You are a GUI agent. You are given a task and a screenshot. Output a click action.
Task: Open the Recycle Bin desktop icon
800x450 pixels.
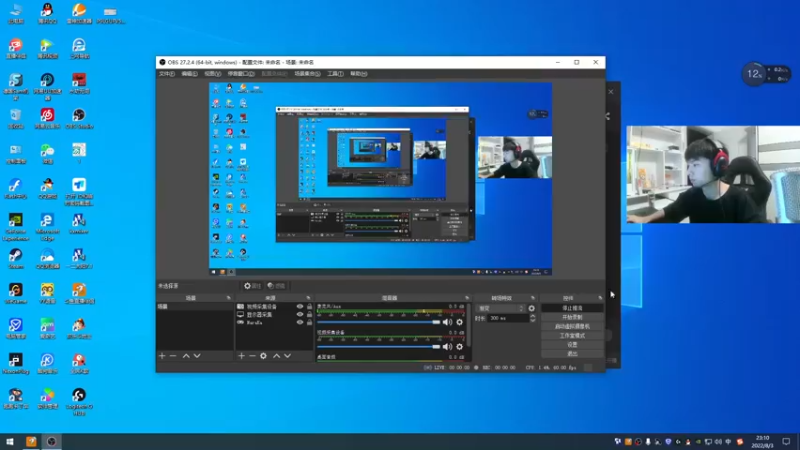click(x=15, y=118)
